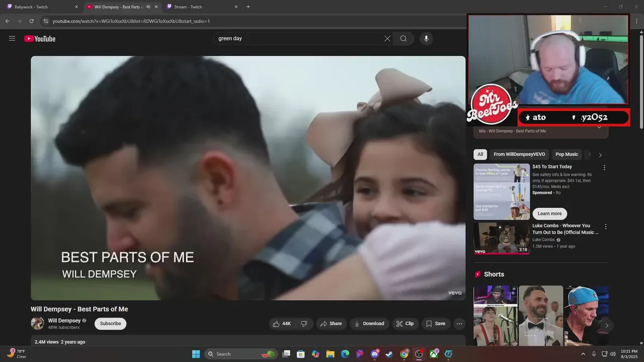Open the Short with groom in bow tie
Image resolution: width=644 pixels, height=362 pixels.
541,316
